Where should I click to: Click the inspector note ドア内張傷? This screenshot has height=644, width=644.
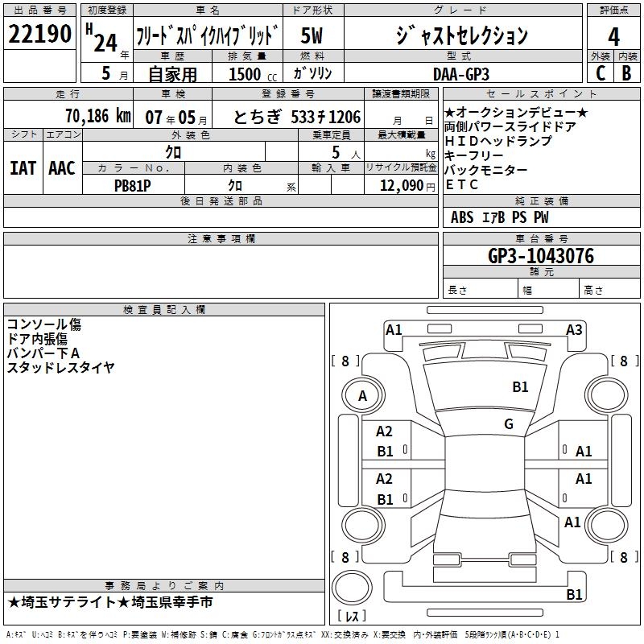(37, 339)
